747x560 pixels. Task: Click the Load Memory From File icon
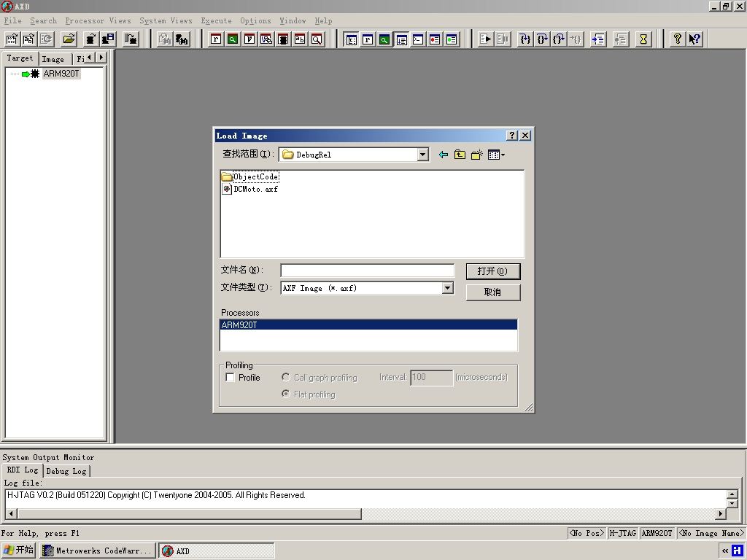pyautogui.click(x=91, y=39)
